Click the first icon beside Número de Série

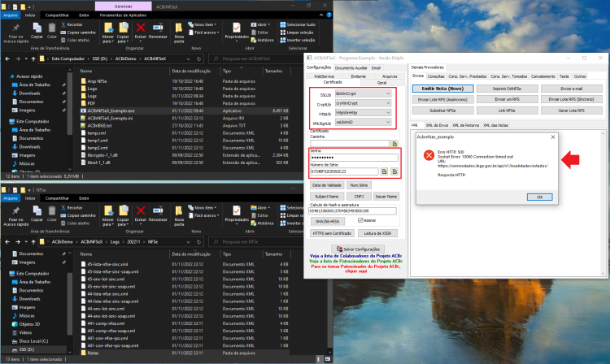[384, 171]
